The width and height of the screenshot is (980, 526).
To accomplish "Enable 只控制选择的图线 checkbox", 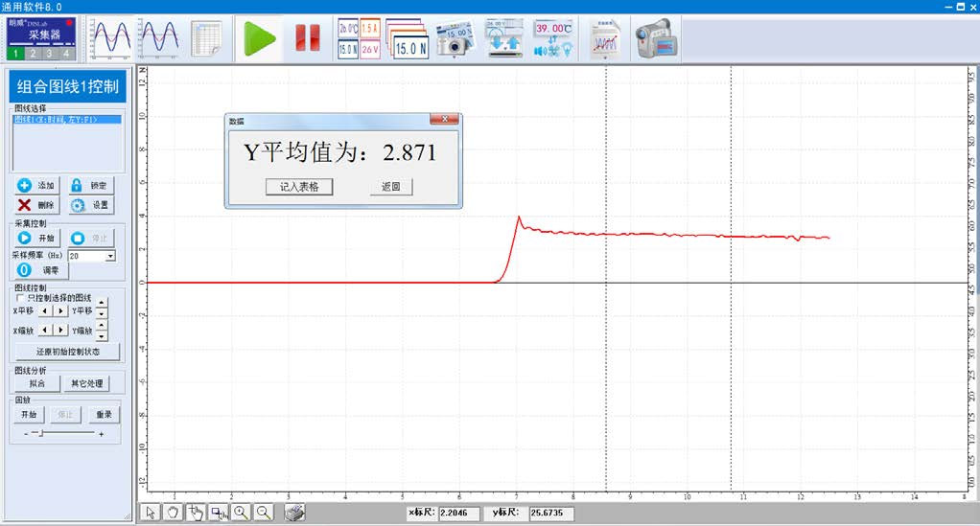I will coord(20,298).
